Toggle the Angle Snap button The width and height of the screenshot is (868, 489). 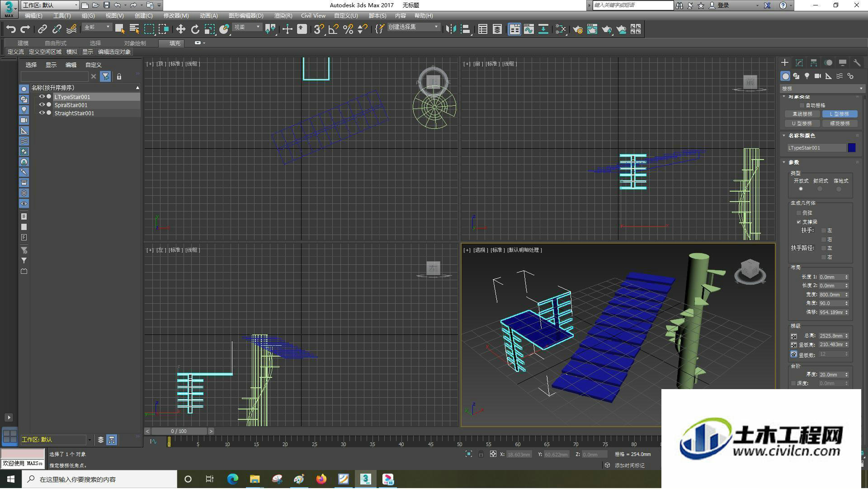333,29
